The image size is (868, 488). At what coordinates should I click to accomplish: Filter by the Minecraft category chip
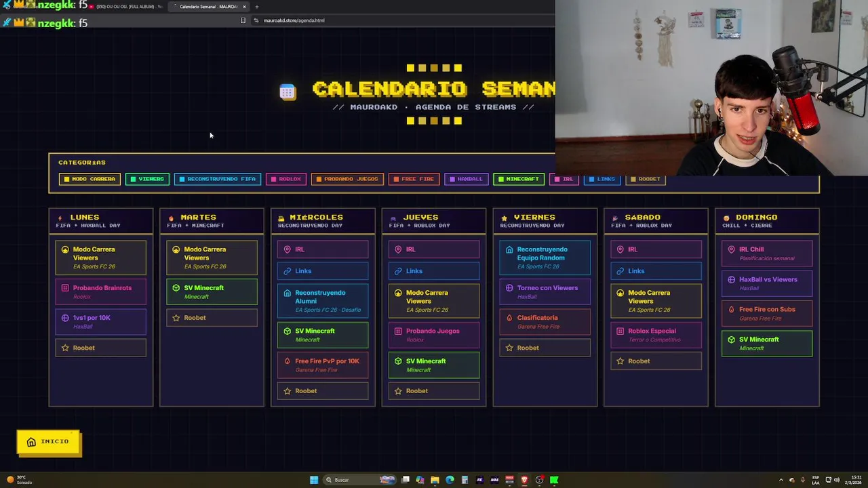tap(518, 179)
